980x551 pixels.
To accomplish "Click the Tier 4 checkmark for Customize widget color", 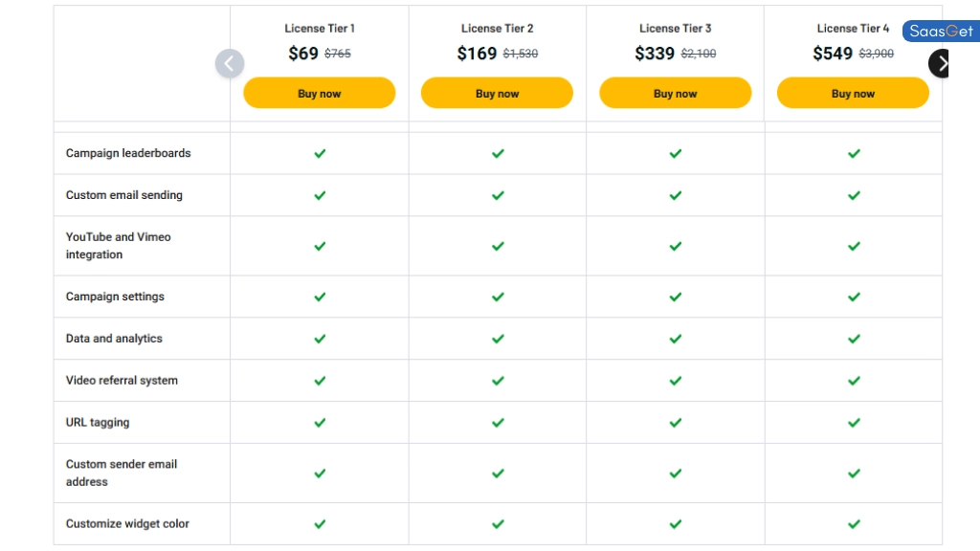I will tap(853, 523).
